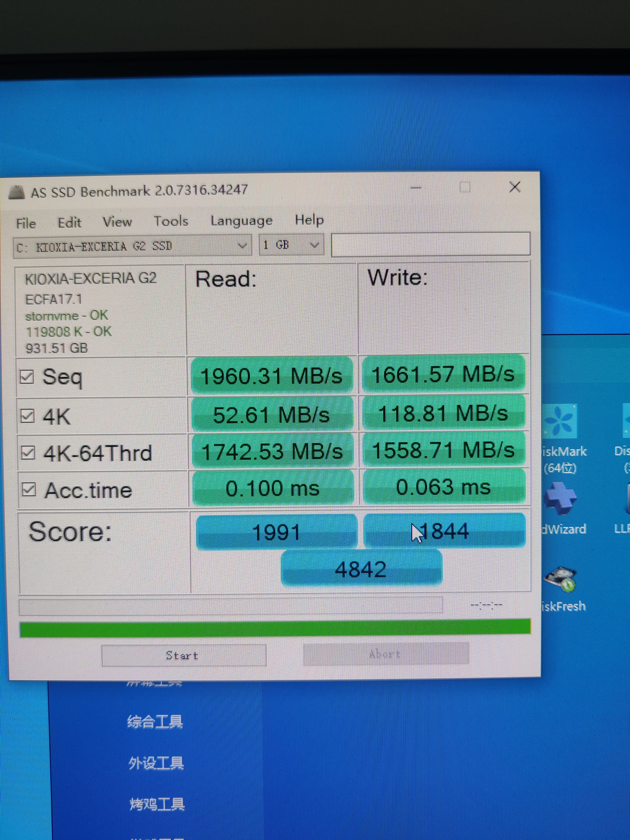Toggle the 4K-64Thrd test checkbox
The image size is (630, 840).
(29, 453)
